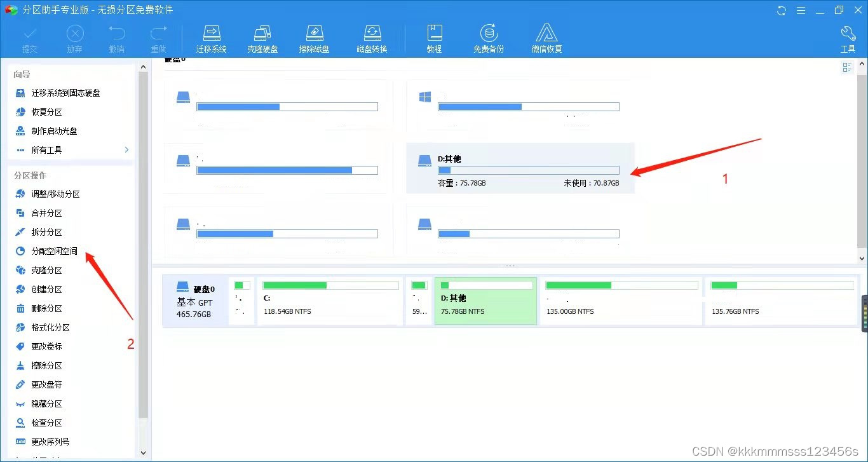This screenshot has height=462, width=868.
Task: Click the 迁移系统 (Migrate OS) toolbar icon
Action: point(212,39)
